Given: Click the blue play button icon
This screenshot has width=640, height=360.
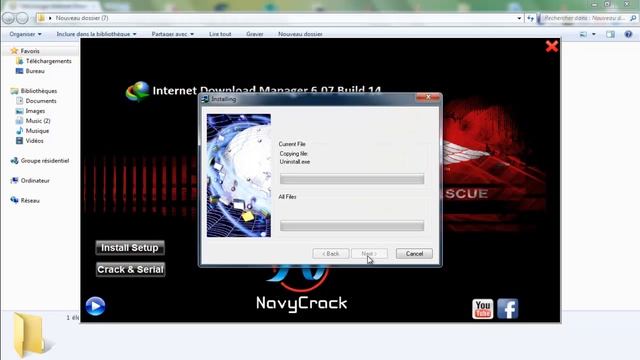Looking at the screenshot, I should [96, 306].
